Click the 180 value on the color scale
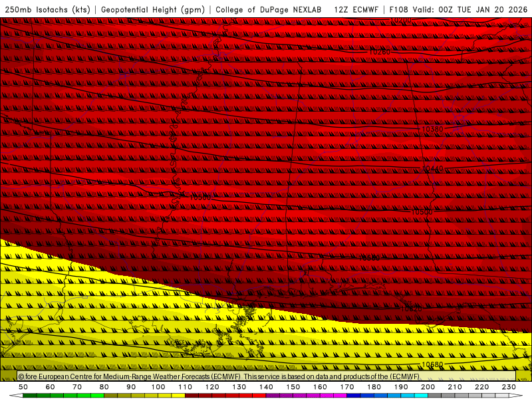Image resolution: width=532 pixels, height=399 pixels. 374,387
